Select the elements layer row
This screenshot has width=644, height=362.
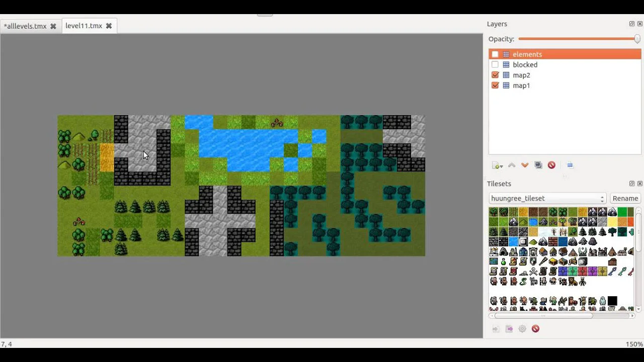[565, 54]
